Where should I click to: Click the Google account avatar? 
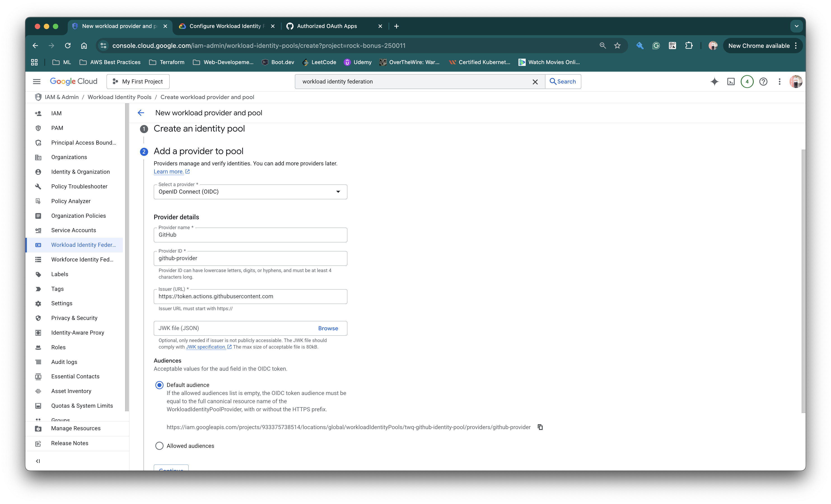point(796,81)
